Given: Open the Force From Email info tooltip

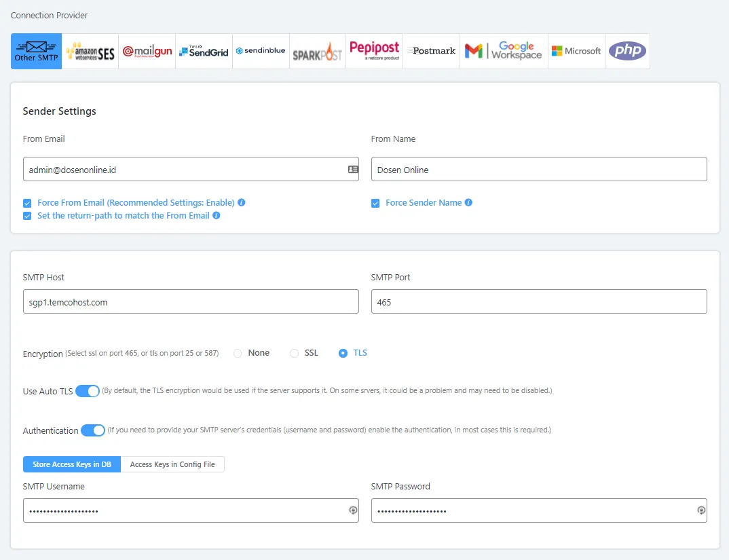Looking at the screenshot, I should [x=241, y=202].
